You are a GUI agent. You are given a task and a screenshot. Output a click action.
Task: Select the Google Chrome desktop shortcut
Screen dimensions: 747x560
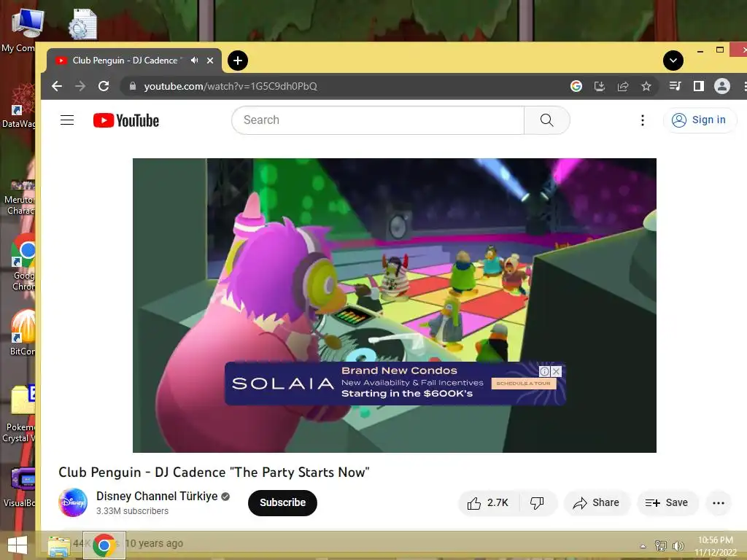21,262
